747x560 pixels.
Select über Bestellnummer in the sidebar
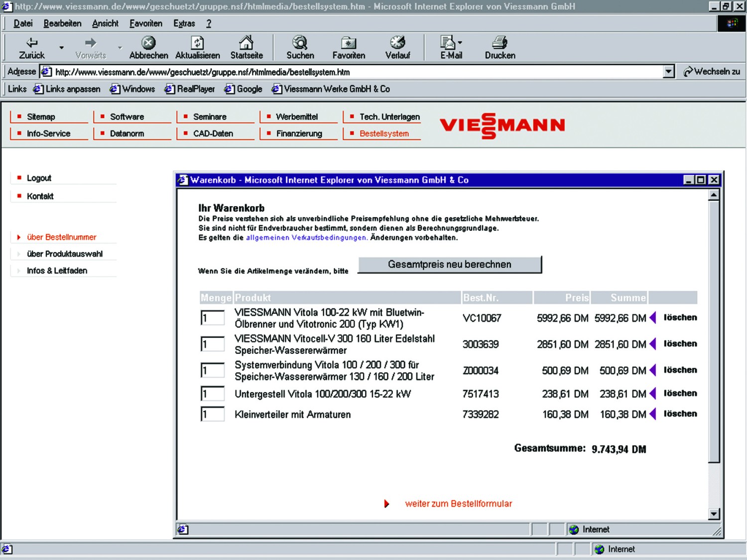tap(61, 237)
